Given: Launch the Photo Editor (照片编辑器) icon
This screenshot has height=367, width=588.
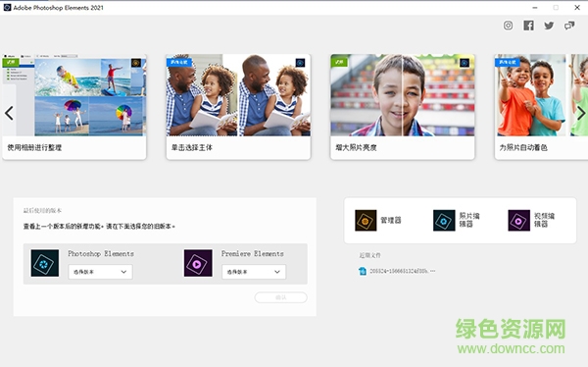Looking at the screenshot, I should point(444,221).
